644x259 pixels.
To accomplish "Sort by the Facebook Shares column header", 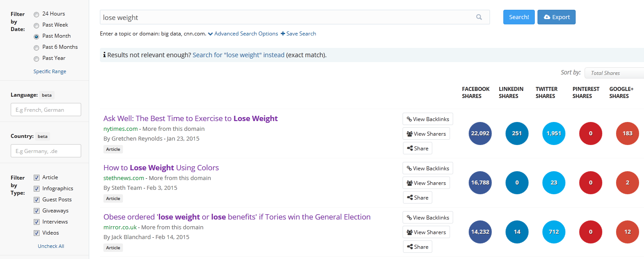I will click(x=475, y=92).
